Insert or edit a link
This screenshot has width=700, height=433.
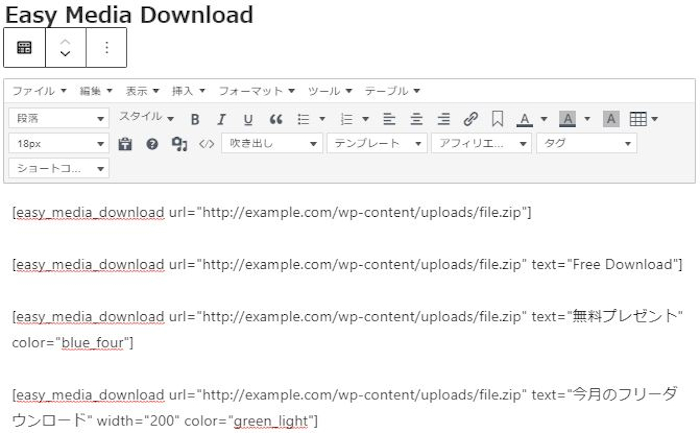coord(471,119)
